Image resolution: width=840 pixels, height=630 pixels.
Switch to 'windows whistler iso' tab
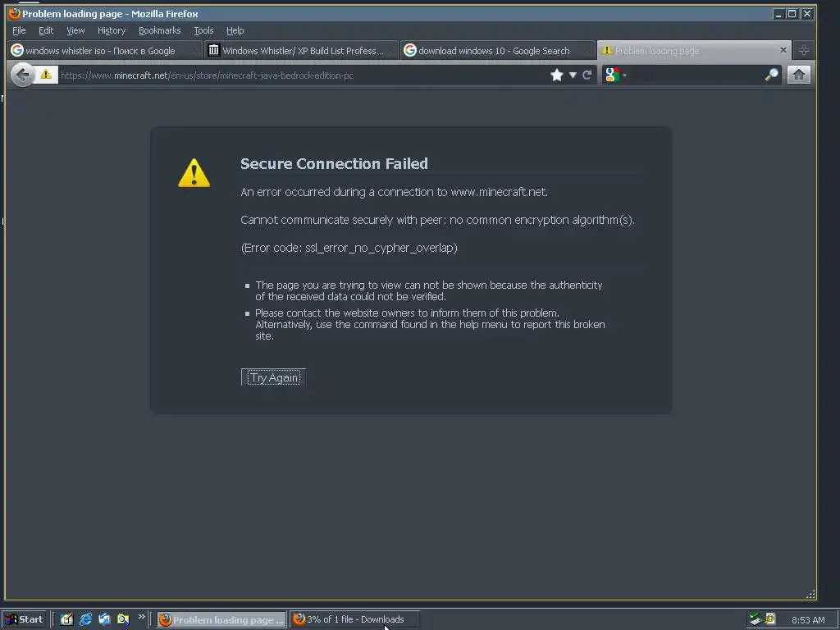105,50
